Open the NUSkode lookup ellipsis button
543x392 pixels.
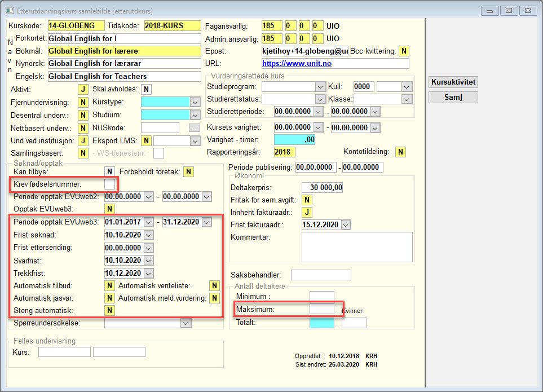click(x=195, y=128)
